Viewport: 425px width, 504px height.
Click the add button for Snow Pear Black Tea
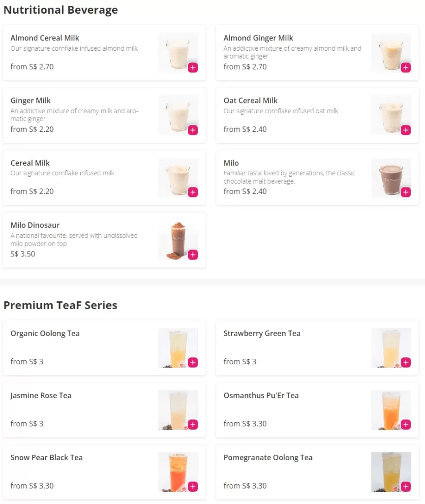click(x=192, y=487)
